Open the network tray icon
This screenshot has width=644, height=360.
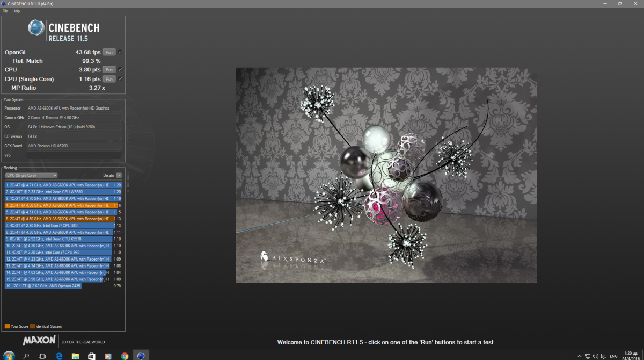[x=588, y=356]
